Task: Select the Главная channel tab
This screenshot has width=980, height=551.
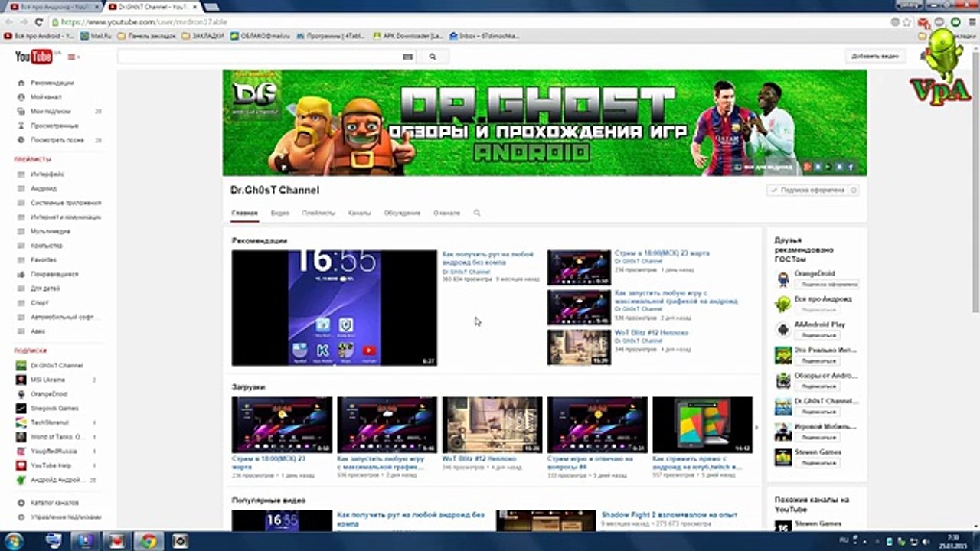Action: [245, 213]
